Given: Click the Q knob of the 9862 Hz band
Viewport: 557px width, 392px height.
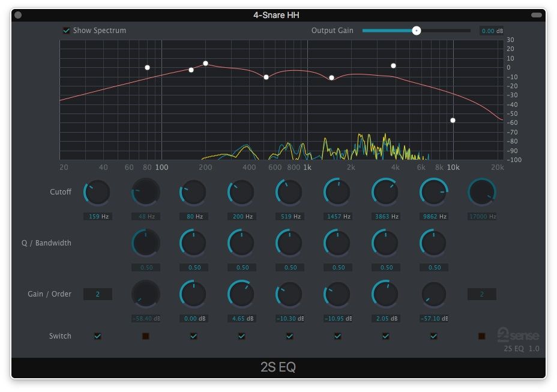Looking at the screenshot, I should click(433, 243).
